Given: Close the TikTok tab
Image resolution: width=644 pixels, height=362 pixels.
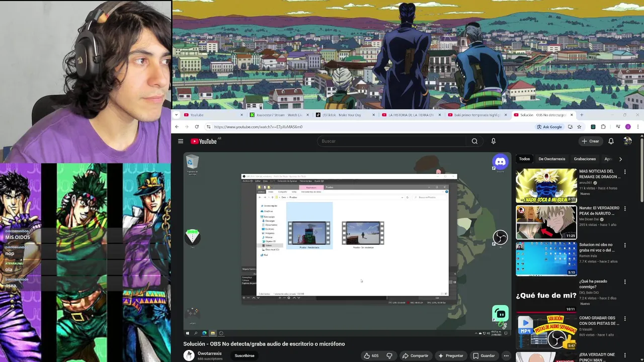Looking at the screenshot, I should [373, 115].
